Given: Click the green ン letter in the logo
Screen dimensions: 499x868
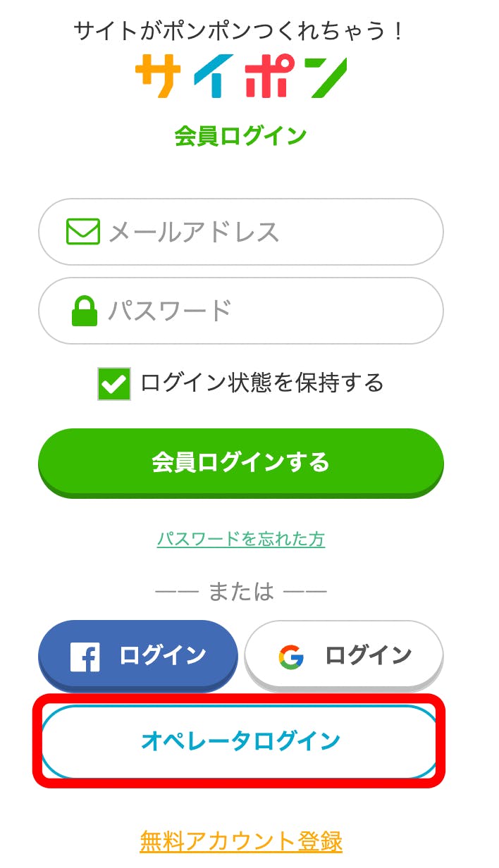Looking at the screenshot, I should tap(321, 76).
